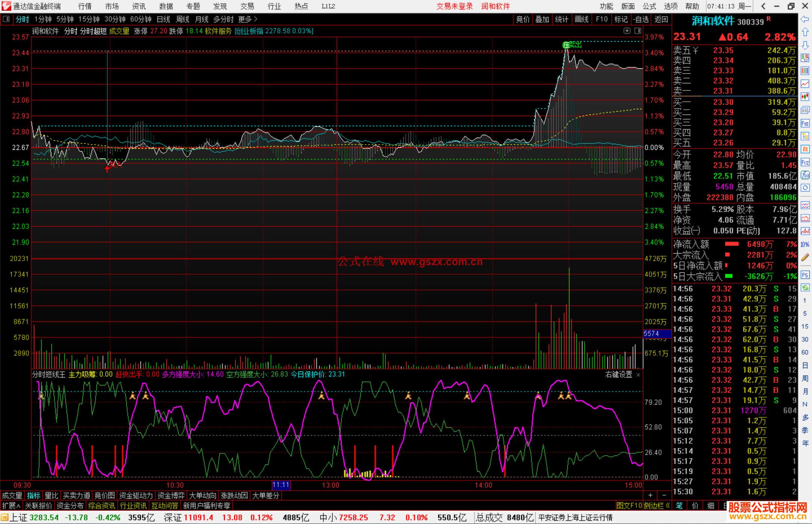Image resolution: width=812 pixels, height=524 pixels.
Task: Click the 画线 drawing button
Action: (582, 19)
